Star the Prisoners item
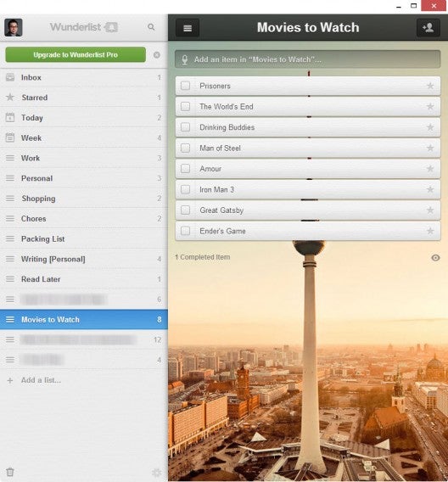Screen dimensions: 448x482 pyautogui.click(x=430, y=86)
